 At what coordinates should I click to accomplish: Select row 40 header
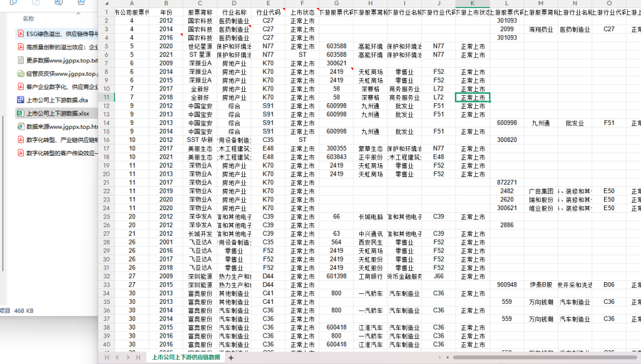(106, 345)
